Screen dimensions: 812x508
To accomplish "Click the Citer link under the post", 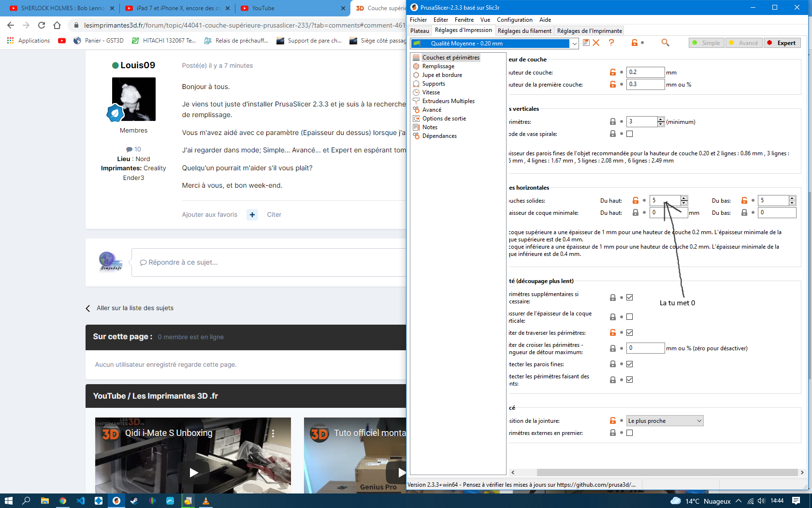I will [274, 214].
